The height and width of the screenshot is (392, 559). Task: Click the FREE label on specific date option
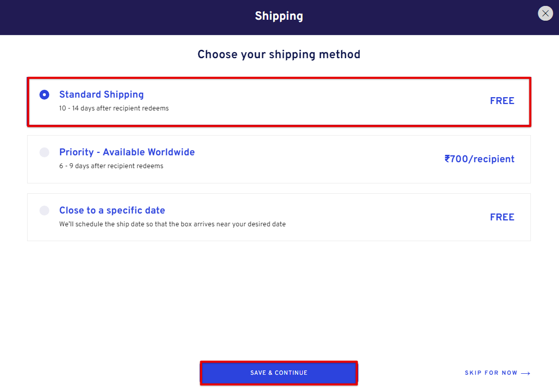pyautogui.click(x=502, y=217)
